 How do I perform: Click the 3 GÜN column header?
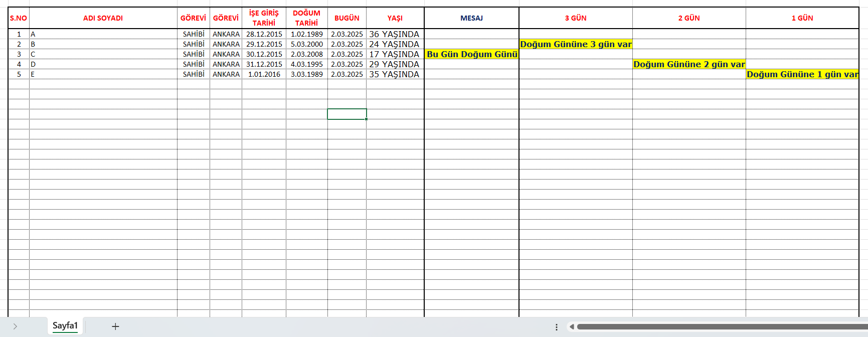click(576, 18)
